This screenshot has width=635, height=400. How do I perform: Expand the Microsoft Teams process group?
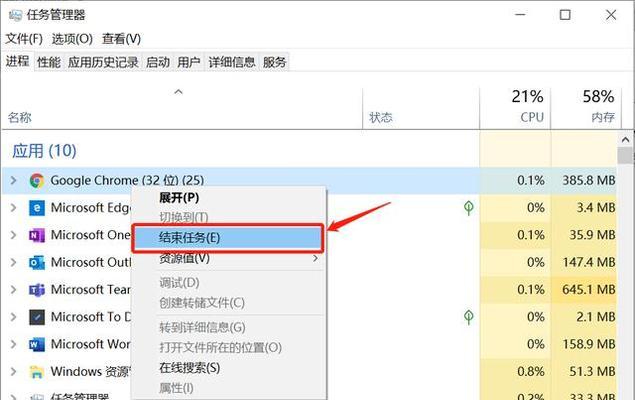click(13, 290)
